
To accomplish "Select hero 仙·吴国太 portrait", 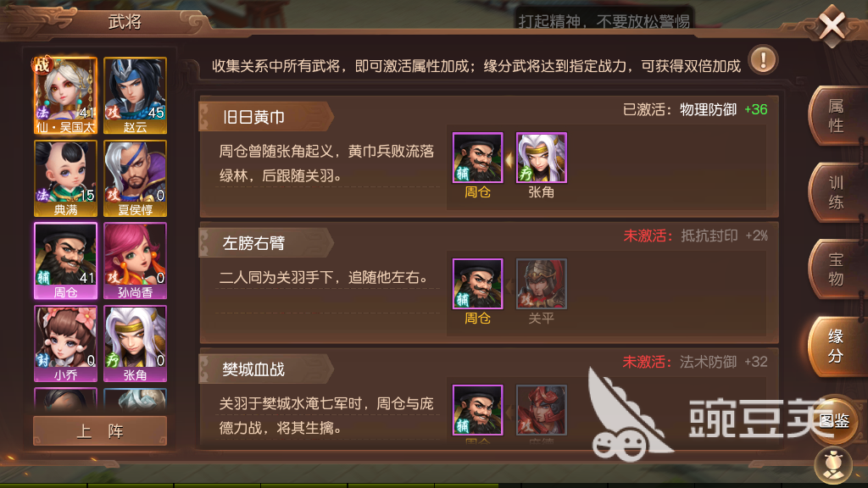I will pos(65,95).
